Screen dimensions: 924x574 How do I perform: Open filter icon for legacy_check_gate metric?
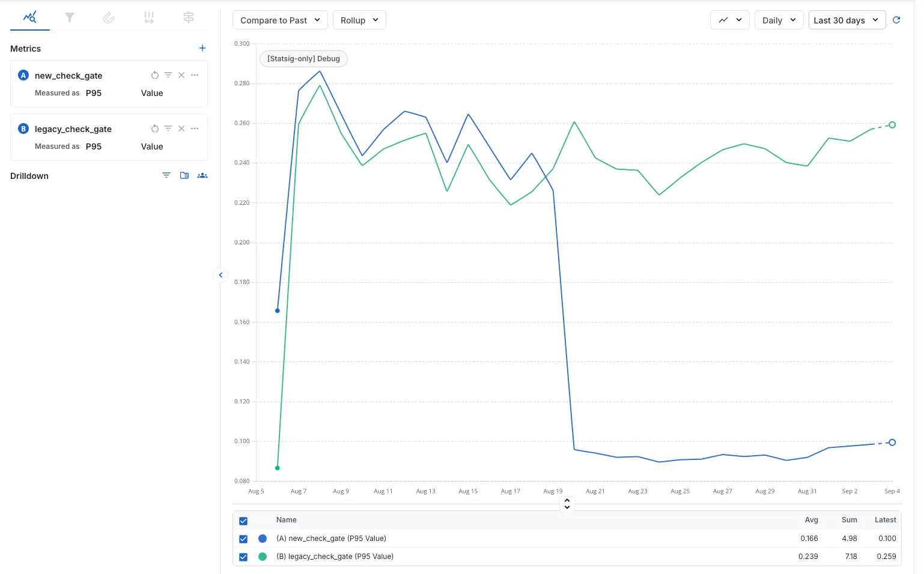(168, 128)
